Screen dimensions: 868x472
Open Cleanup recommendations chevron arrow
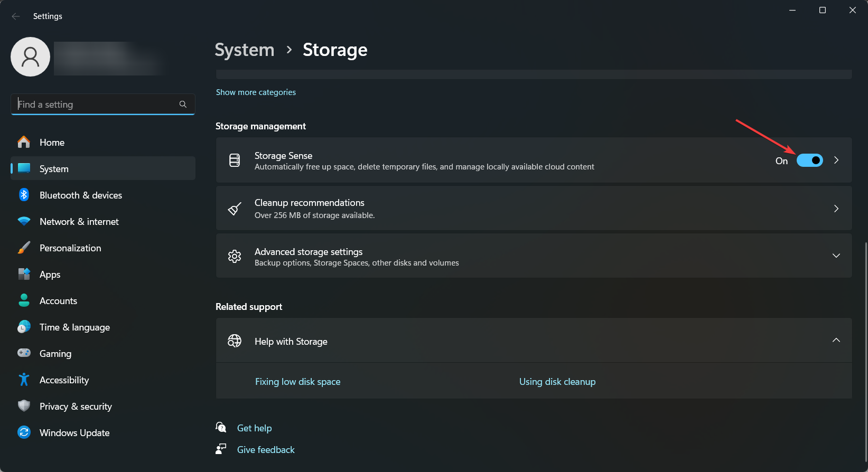tap(836, 209)
